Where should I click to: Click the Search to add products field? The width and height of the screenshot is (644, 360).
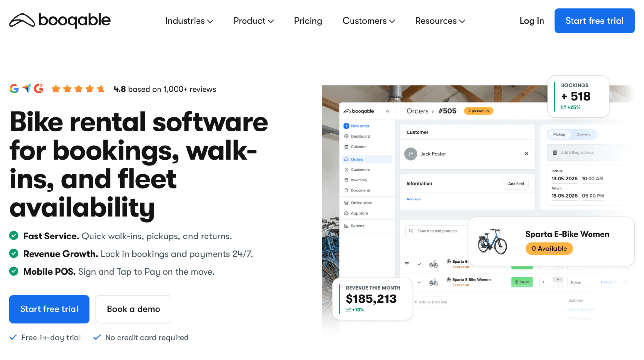pyautogui.click(x=437, y=231)
